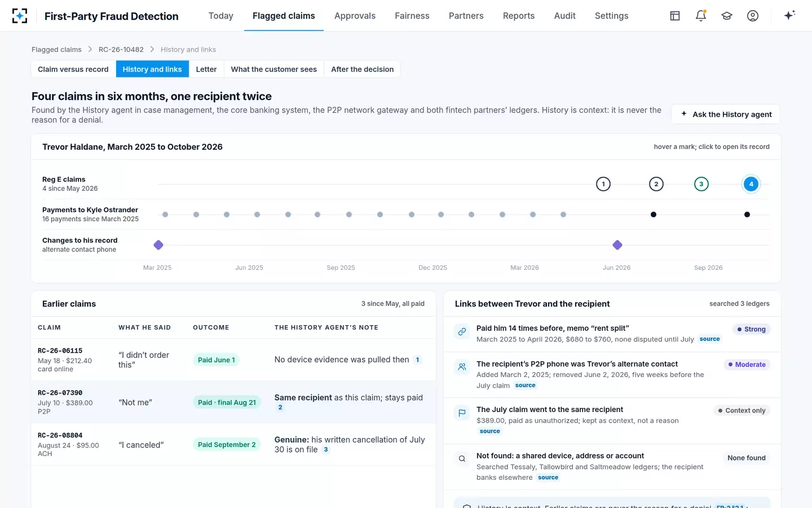The image size is (812, 508).
Task: Click the record-change diamond near Jun 2026
Action: click(x=617, y=245)
